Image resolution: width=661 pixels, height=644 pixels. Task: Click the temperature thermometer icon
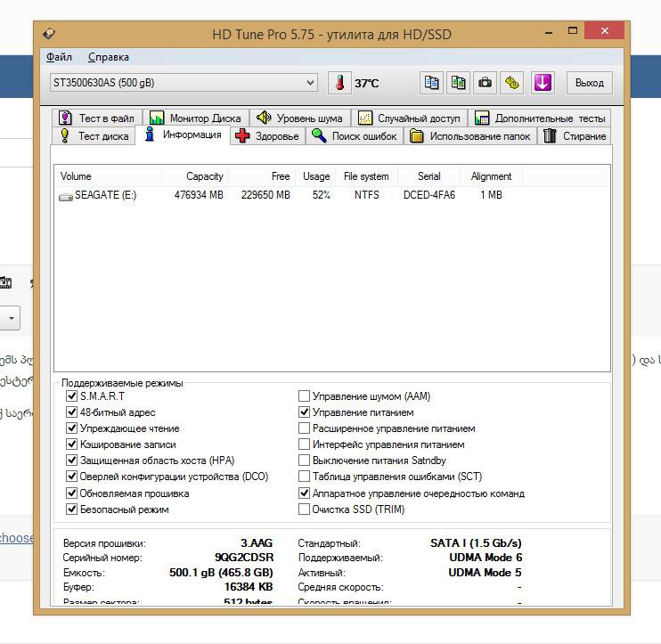pos(339,83)
